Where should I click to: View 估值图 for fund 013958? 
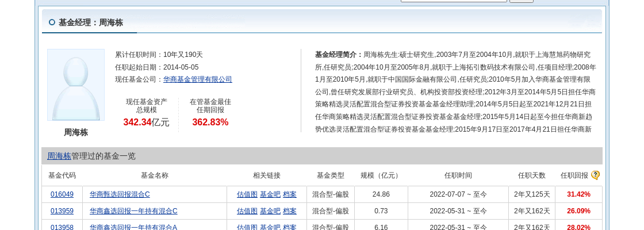click(247, 227)
